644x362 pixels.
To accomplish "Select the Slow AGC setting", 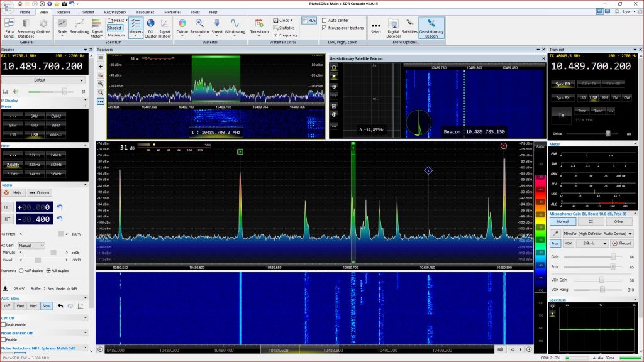I will pos(45,305).
